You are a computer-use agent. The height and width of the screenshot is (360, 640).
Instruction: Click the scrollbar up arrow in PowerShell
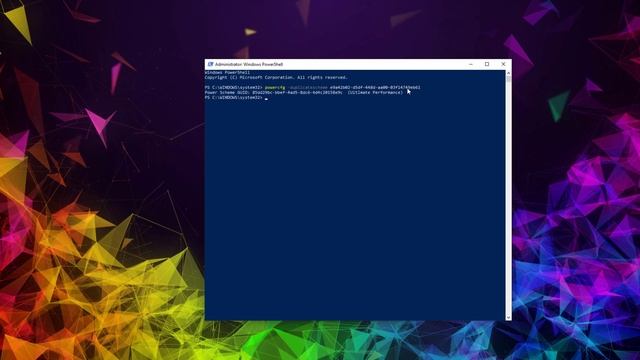pos(508,73)
